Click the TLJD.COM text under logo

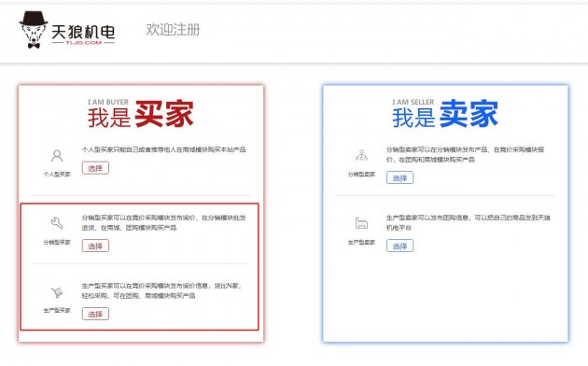pos(84,43)
